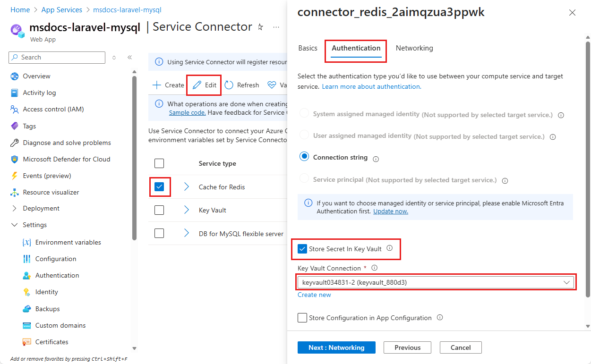The height and width of the screenshot is (364, 591).
Task: Click the Refresh icon in toolbar
Action: [x=229, y=85]
